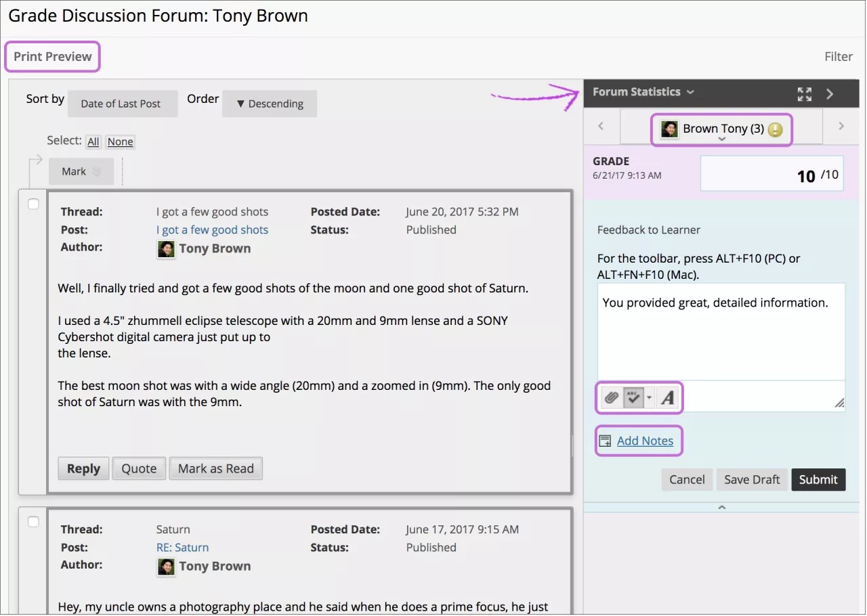Open Print Preview
This screenshot has height=616, width=867.
tap(52, 56)
